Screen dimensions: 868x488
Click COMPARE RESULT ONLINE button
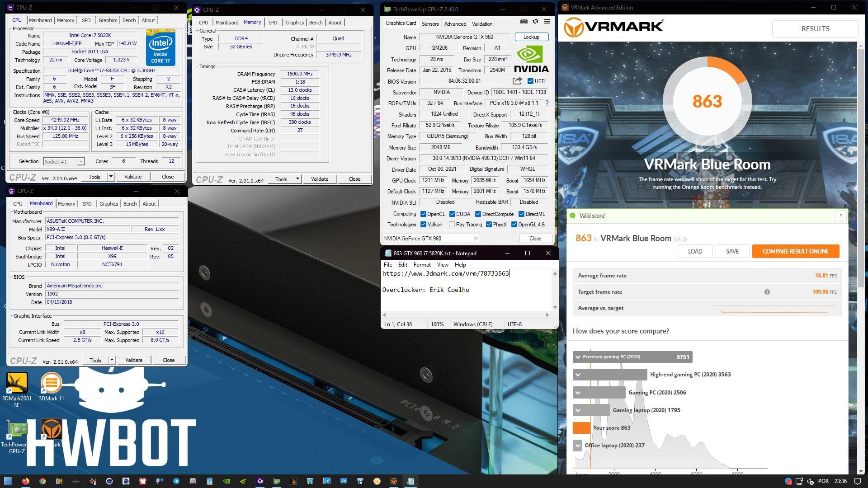pyautogui.click(x=795, y=251)
